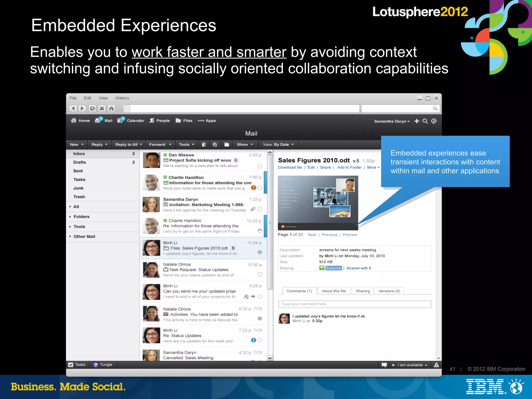Click the Stop loading X icon
Viewport: 532px width, 399px height.
102,108
